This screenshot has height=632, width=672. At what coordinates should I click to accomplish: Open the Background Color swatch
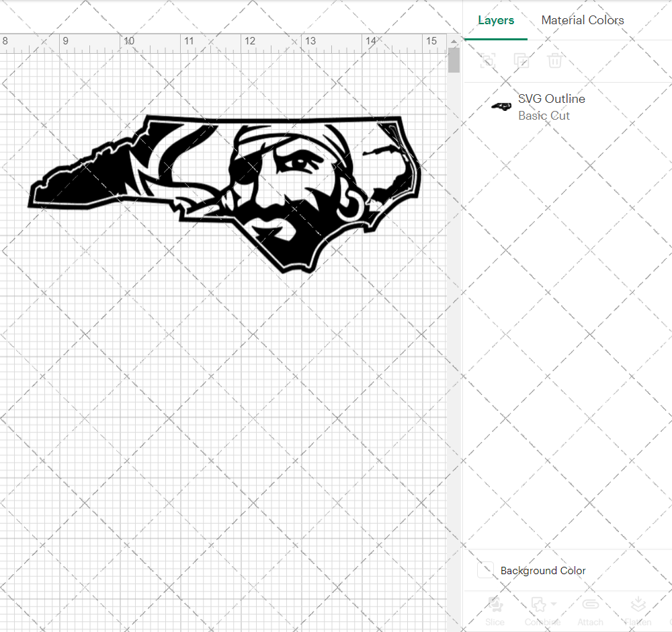(x=485, y=570)
